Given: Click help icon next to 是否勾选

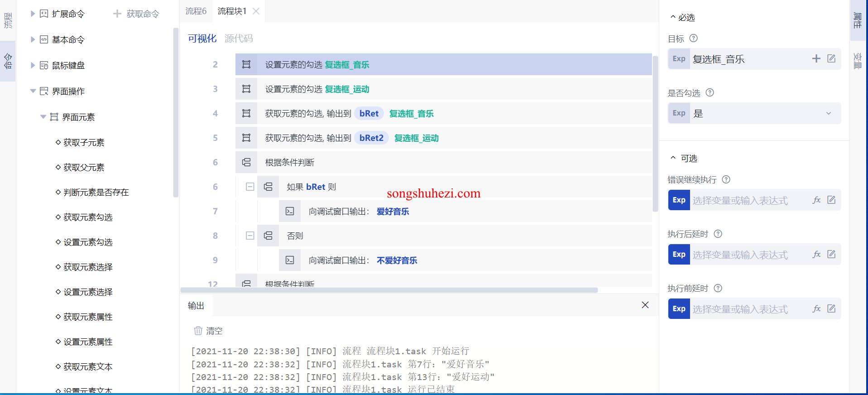Looking at the screenshot, I should point(710,93).
